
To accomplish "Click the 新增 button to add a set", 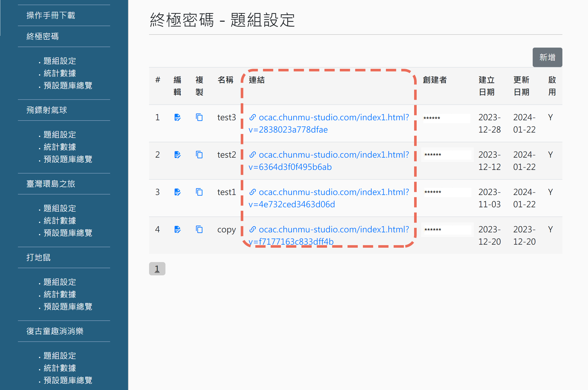I will (547, 57).
